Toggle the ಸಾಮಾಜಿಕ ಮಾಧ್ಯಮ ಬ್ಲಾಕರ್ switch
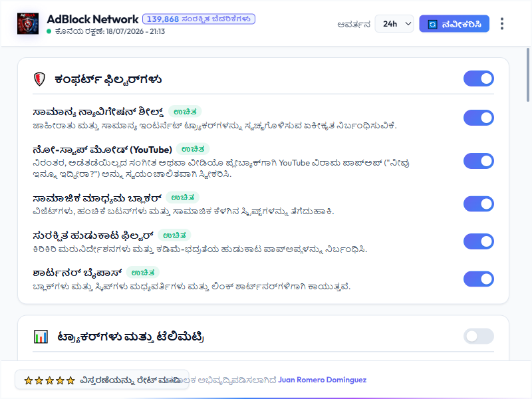This screenshot has height=399, width=532. (478, 204)
